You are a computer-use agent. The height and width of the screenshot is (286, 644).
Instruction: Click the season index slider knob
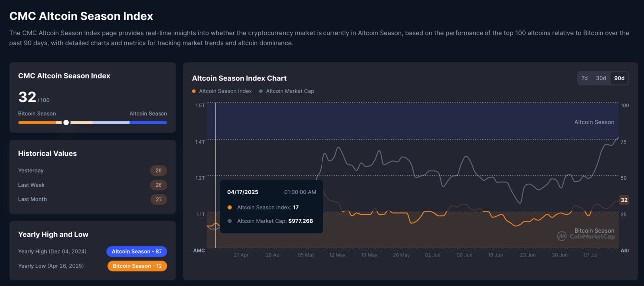coord(66,122)
